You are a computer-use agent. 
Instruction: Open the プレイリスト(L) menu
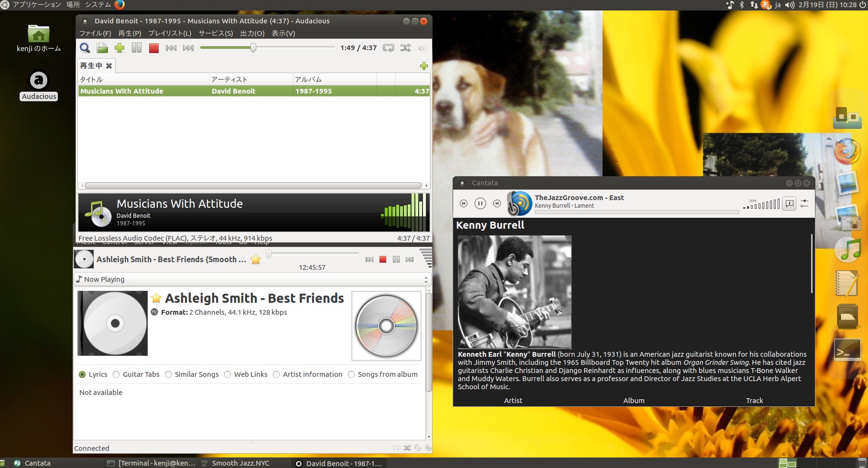pyautogui.click(x=170, y=33)
